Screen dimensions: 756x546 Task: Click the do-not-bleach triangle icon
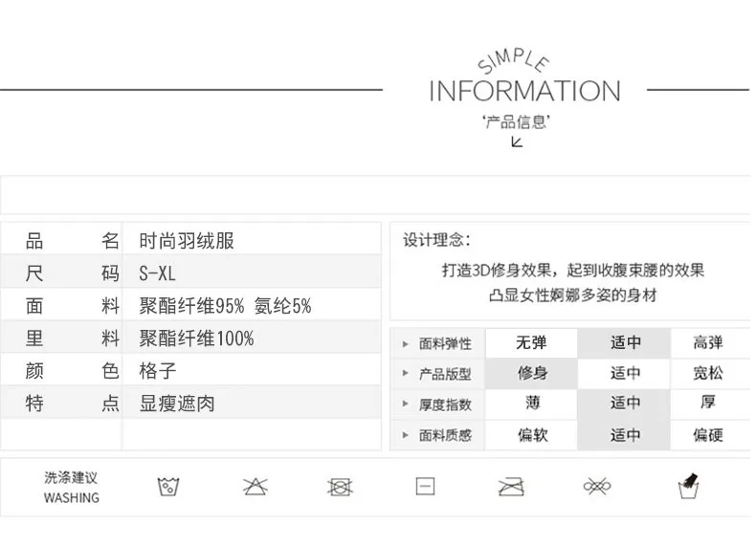256,487
